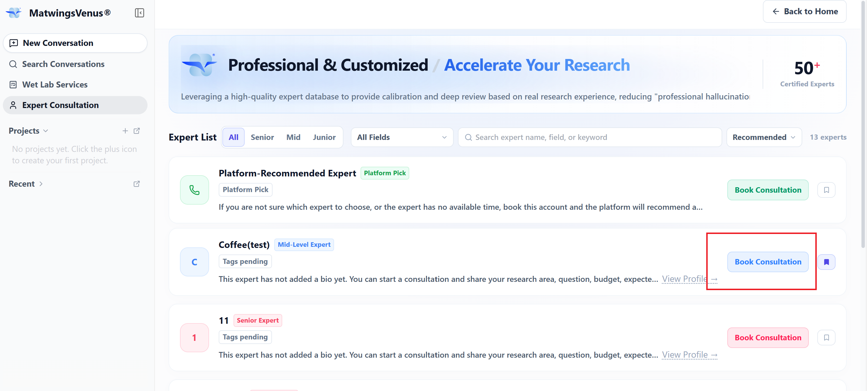Click the expert search input field
868x391 pixels.
(590, 137)
